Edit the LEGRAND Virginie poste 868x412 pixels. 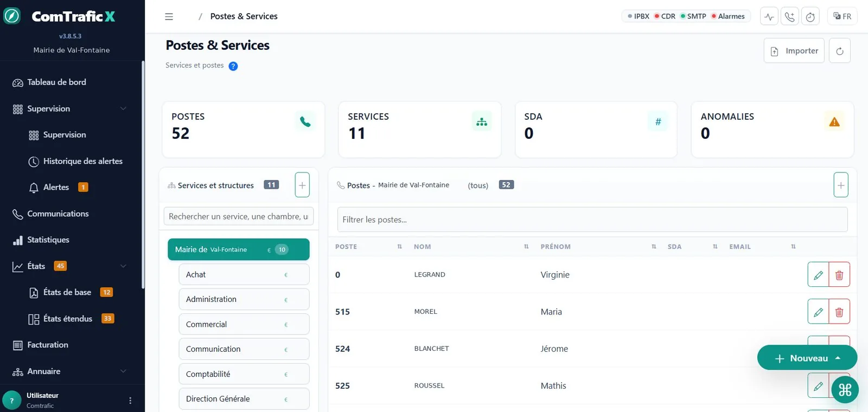(818, 275)
